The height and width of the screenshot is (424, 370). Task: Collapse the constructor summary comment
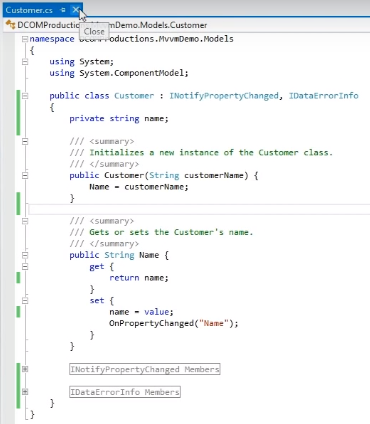[x=25, y=141]
